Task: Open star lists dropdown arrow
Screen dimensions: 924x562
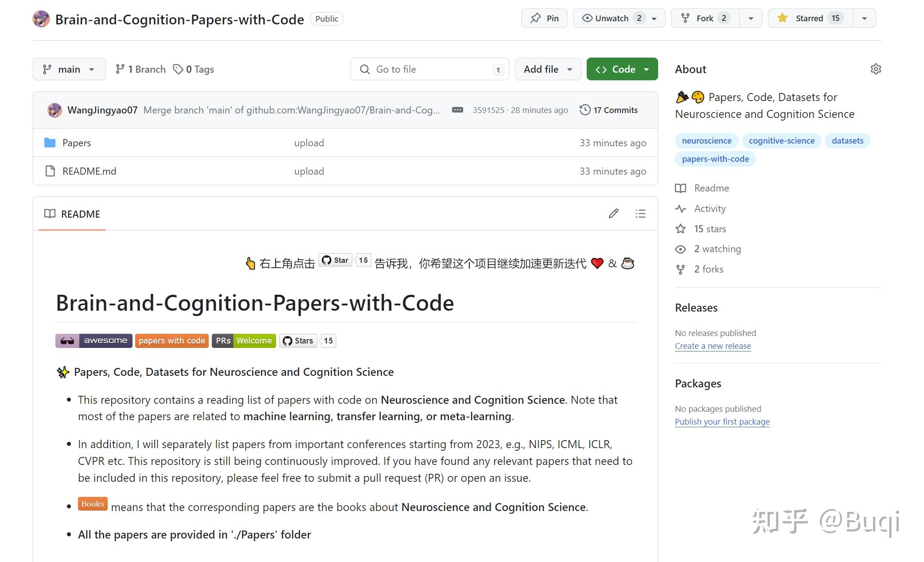Action: click(x=864, y=18)
